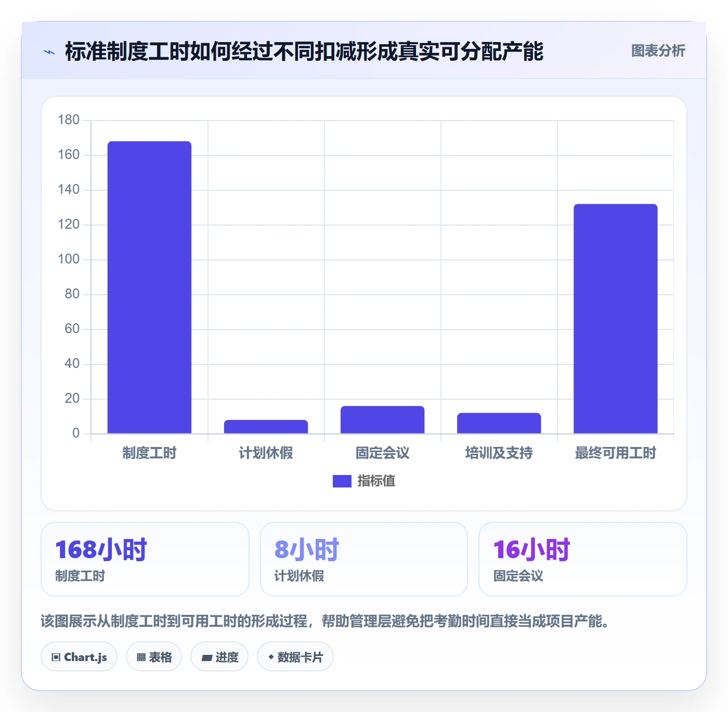Open the Chart.js tag

(x=79, y=657)
